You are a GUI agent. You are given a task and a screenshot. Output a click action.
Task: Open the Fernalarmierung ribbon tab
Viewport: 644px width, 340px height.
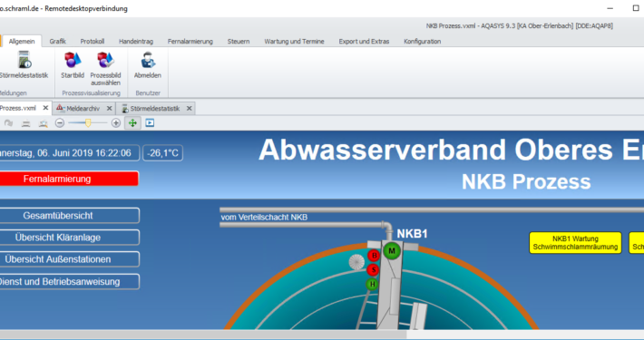tap(190, 42)
